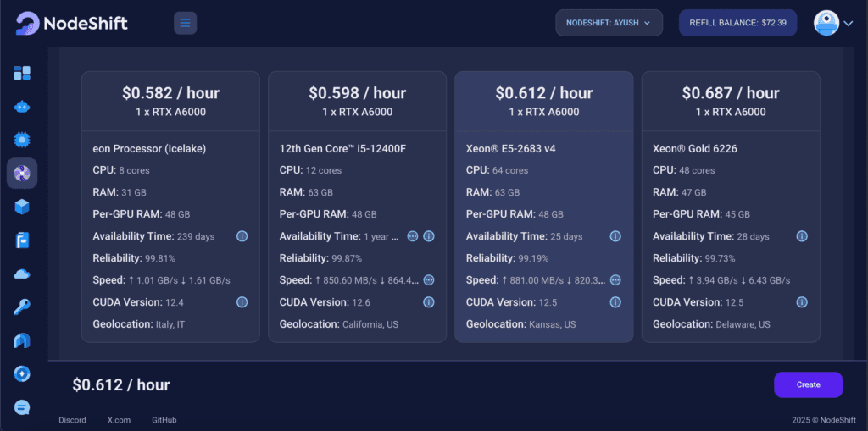Show CUDA Version info on Italy card
Image resolution: width=868 pixels, height=431 pixels.
[242, 302]
